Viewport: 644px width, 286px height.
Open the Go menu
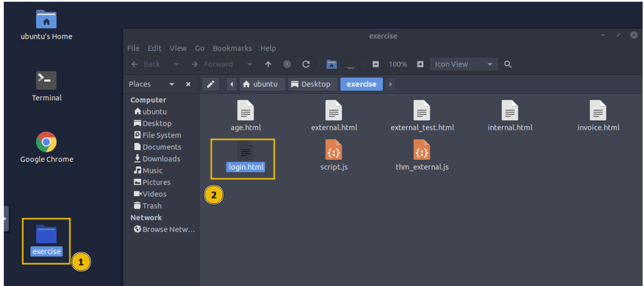199,48
